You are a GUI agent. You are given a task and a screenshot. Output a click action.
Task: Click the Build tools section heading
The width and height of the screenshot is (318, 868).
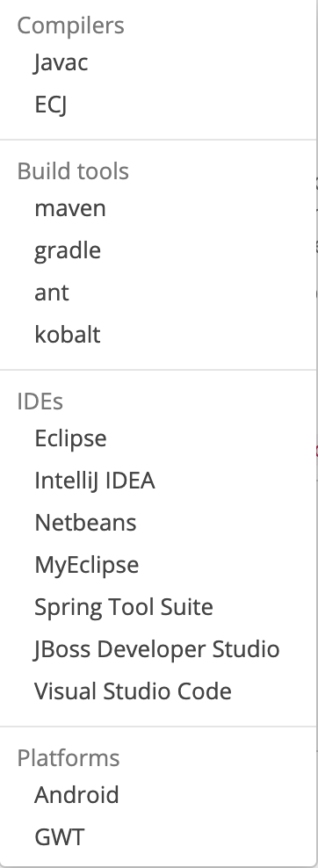[73, 171]
